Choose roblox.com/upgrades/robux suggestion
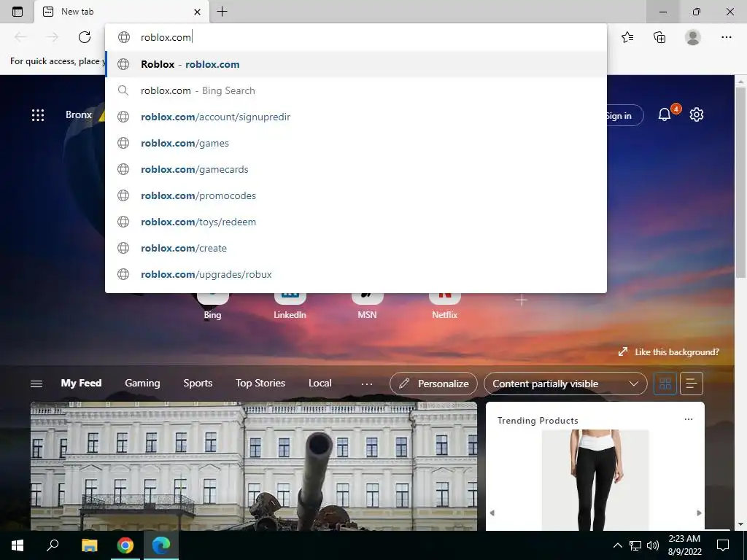The width and height of the screenshot is (747, 560). click(355, 274)
